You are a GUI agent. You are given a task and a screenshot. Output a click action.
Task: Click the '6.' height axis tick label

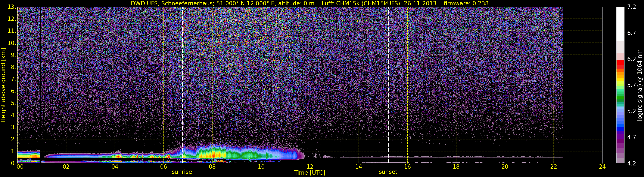tap(13, 91)
